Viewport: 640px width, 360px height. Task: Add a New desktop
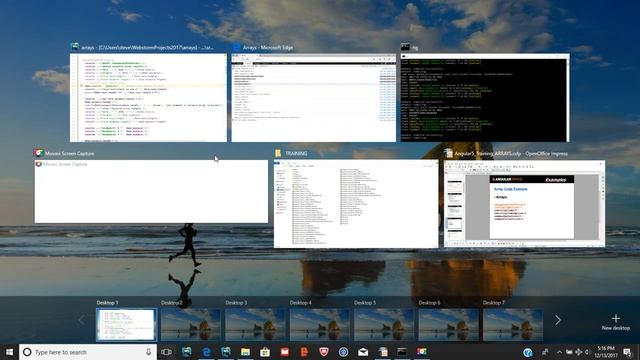click(616, 322)
